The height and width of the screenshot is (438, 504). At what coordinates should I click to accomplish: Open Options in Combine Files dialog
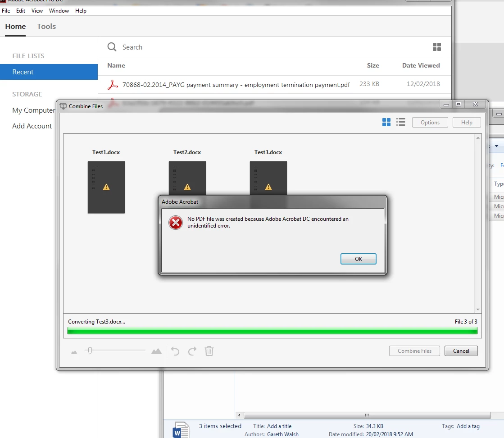[430, 123]
